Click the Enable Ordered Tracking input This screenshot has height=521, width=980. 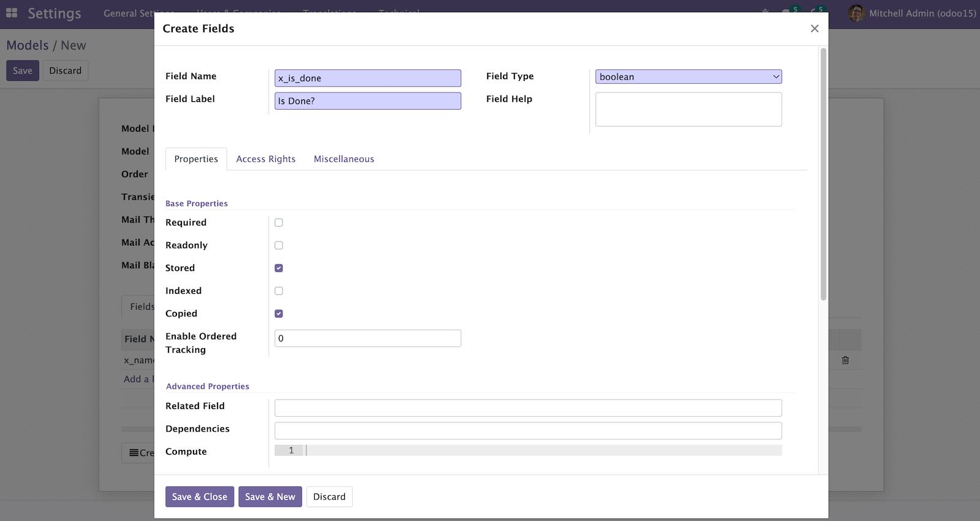click(367, 338)
